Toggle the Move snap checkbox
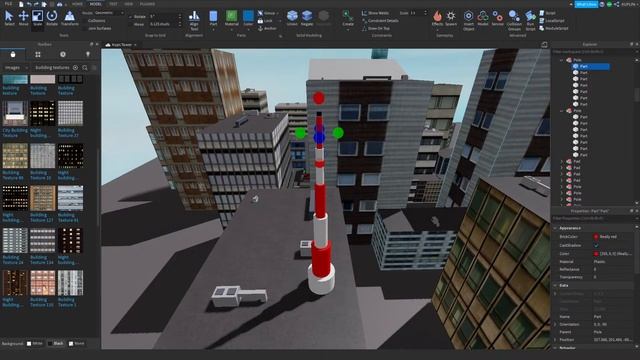This screenshot has height=360, width=640. point(131,24)
